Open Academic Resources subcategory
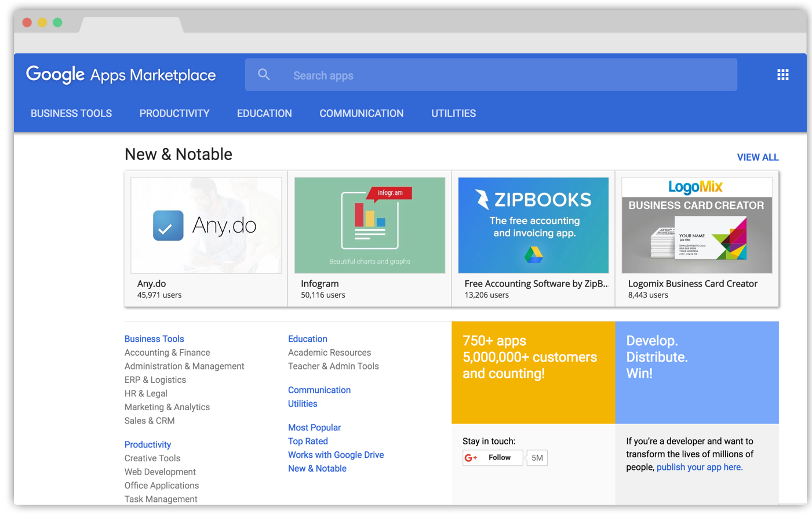812x514 pixels. point(329,353)
